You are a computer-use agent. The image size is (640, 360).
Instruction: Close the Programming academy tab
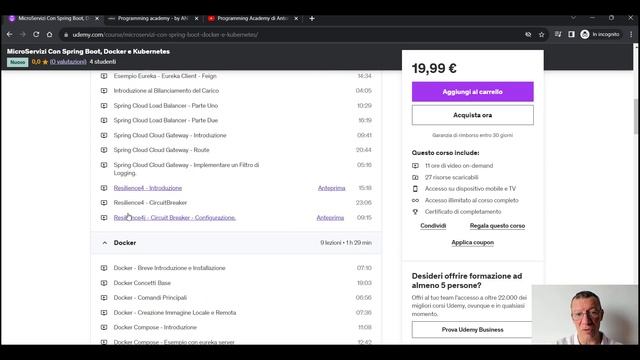(x=196, y=18)
